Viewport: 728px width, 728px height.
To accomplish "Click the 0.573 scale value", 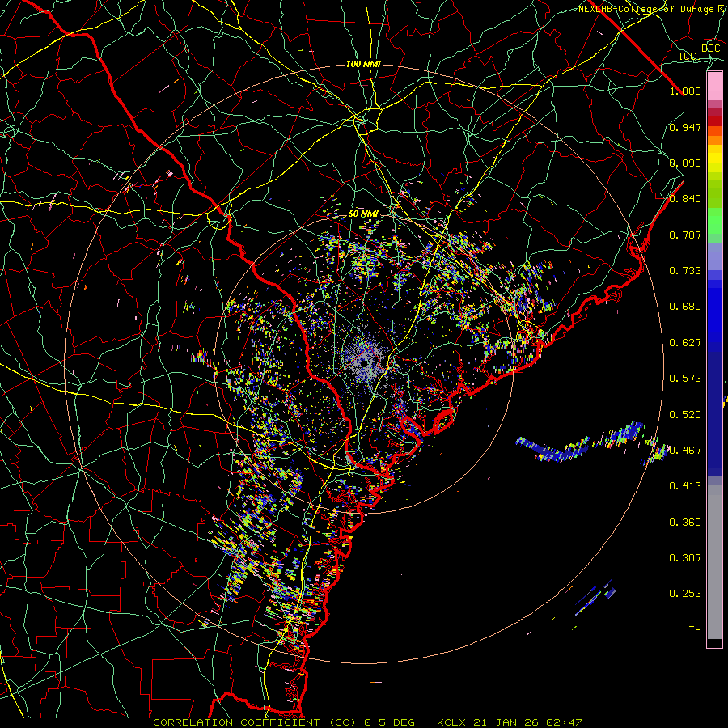I will 685,379.
